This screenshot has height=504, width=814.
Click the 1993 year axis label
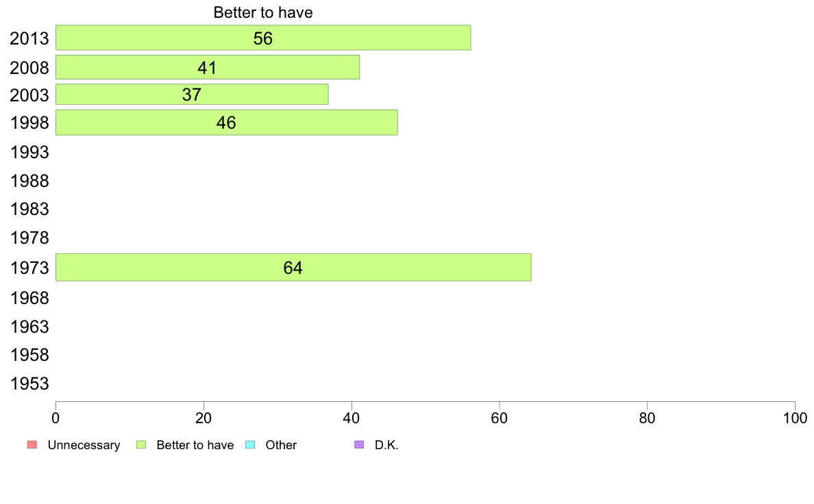click(29, 152)
